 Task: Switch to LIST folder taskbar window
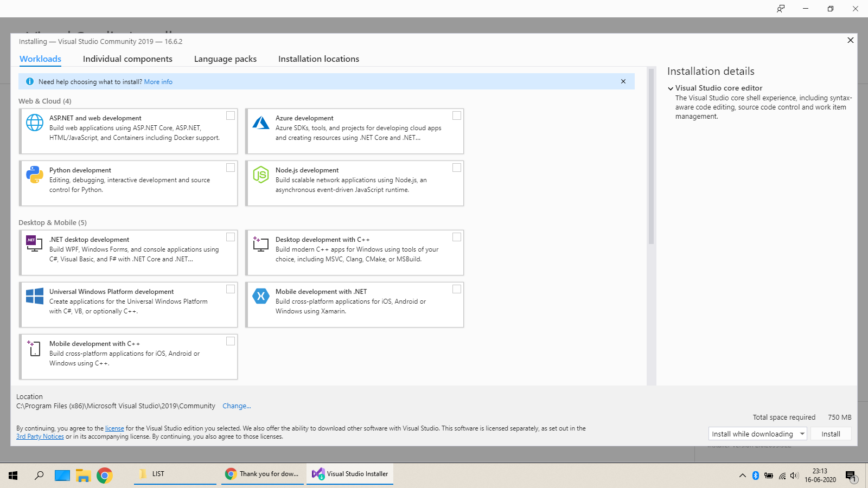pyautogui.click(x=175, y=474)
